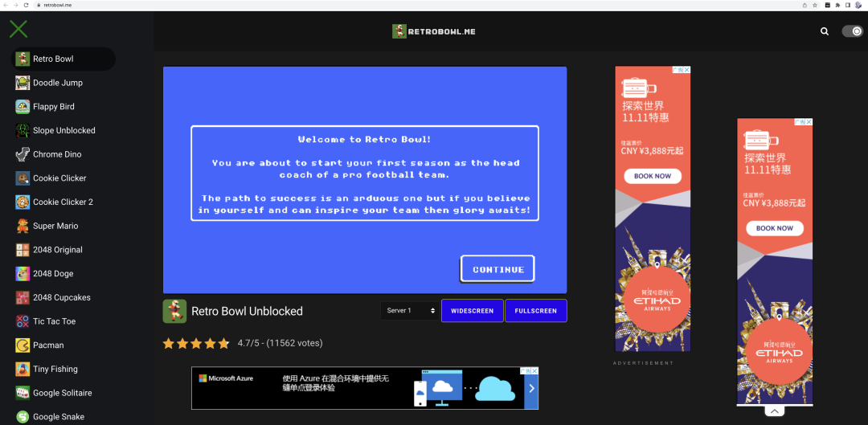Viewport: 868px width, 425px height.
Task: Reload the page in the browser toolbar
Action: pyautogui.click(x=26, y=5)
